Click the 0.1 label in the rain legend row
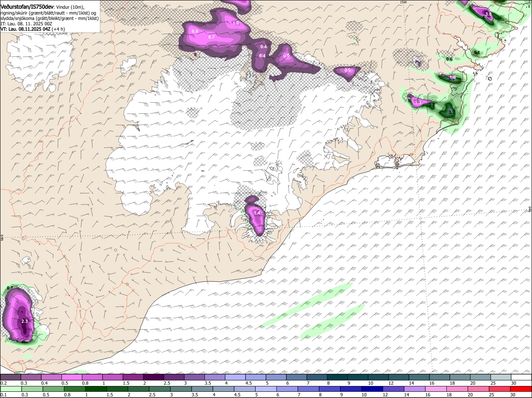532x398 pixels. tap(3, 395)
